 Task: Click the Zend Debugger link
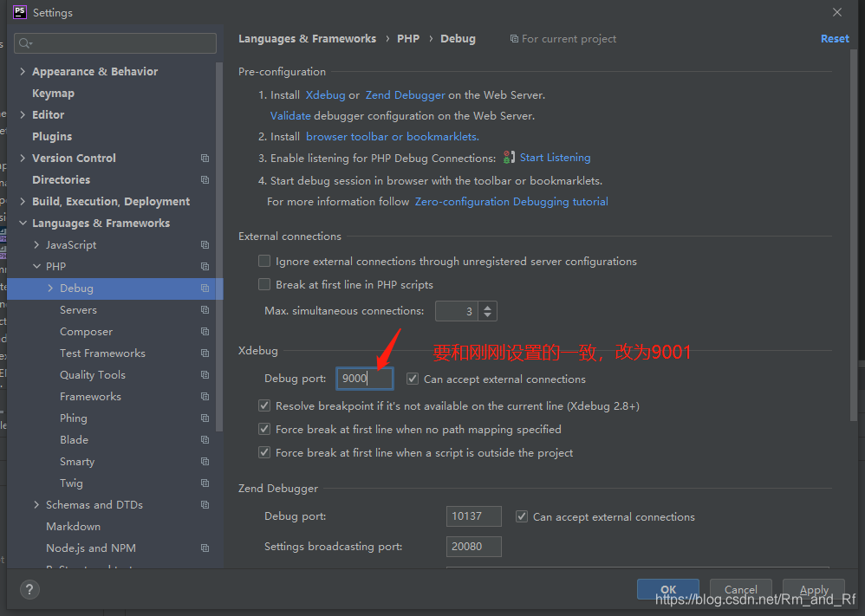click(x=406, y=94)
